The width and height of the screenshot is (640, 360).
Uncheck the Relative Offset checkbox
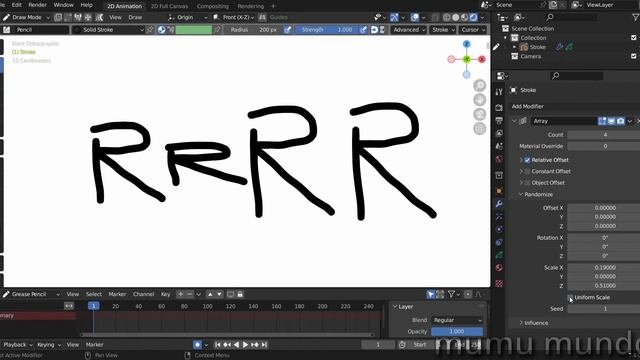527,160
